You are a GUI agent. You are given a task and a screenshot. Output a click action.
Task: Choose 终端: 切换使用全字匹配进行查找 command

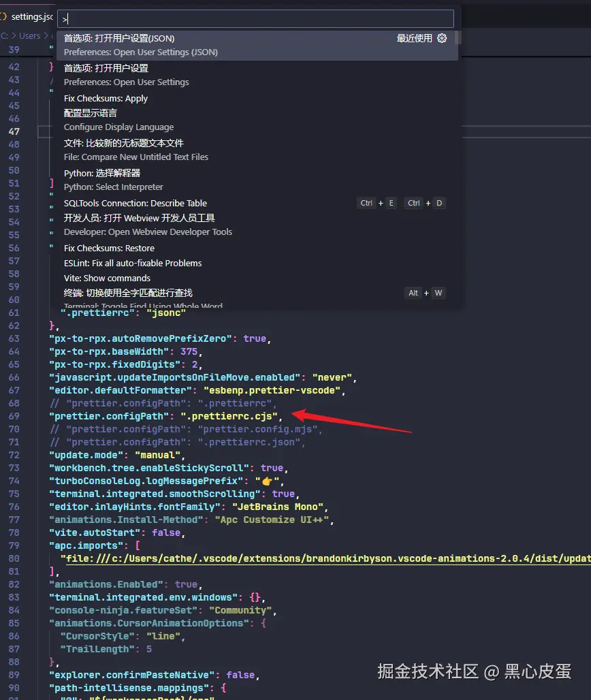257,298
